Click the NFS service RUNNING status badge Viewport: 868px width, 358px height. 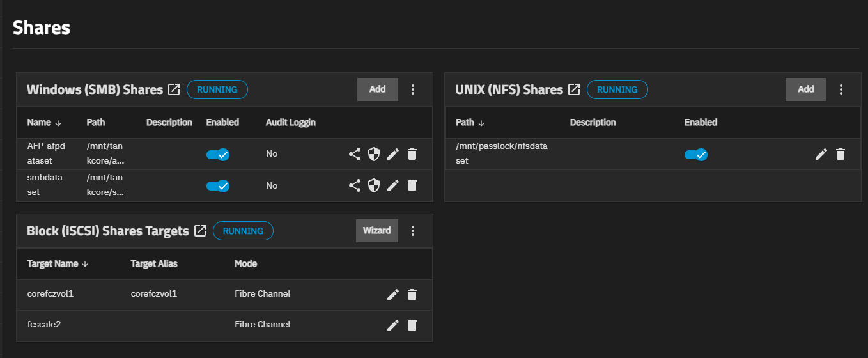click(617, 89)
